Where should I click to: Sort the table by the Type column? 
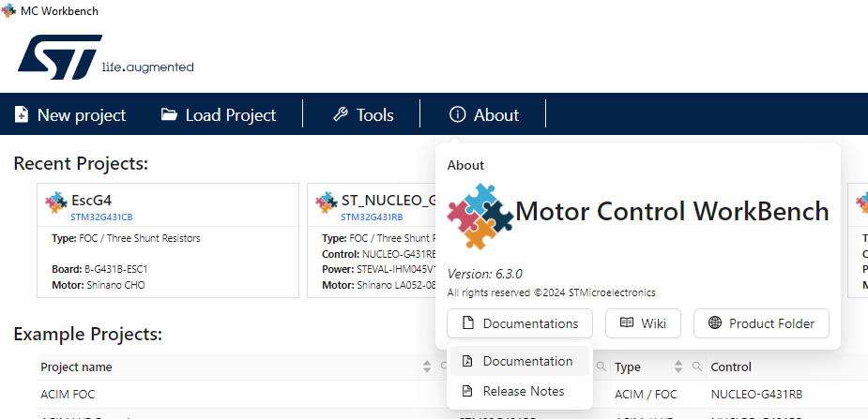[x=628, y=367]
